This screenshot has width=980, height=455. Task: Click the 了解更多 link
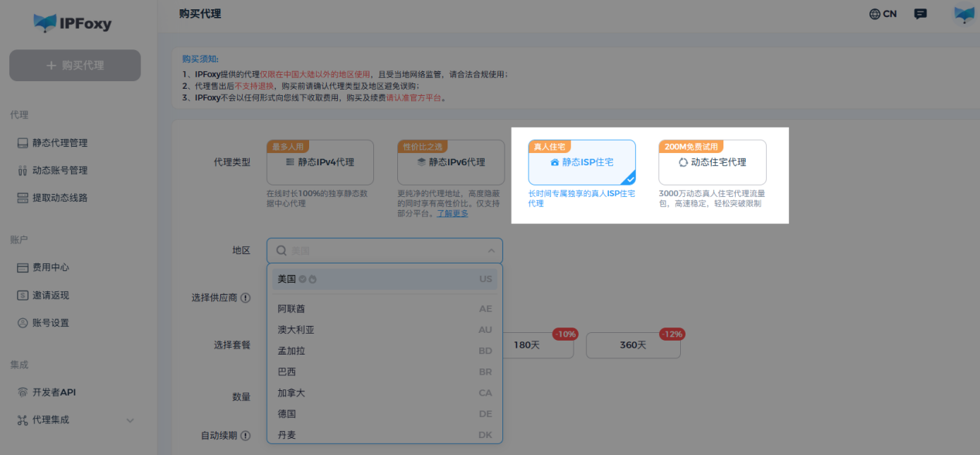pyautogui.click(x=453, y=213)
